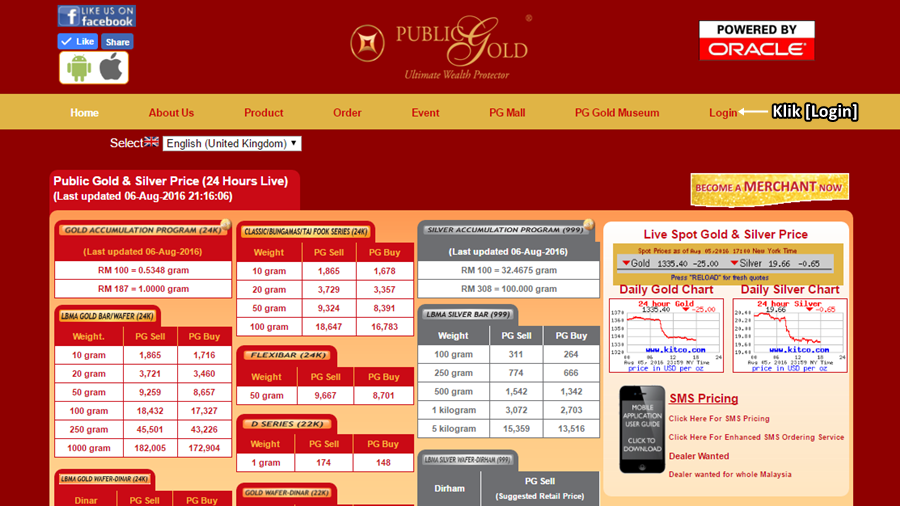The image size is (900, 506).
Task: Click the Android app icon
Action: pyautogui.click(x=79, y=68)
